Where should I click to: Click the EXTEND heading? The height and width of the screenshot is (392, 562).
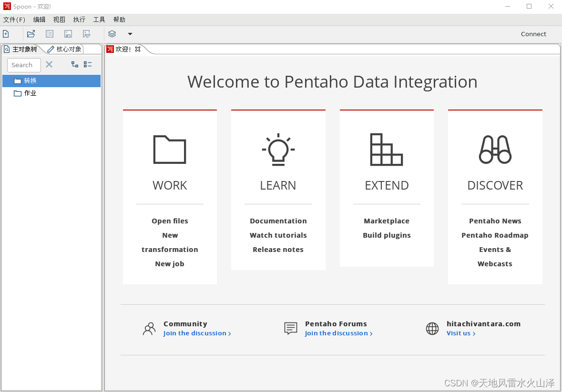click(387, 185)
